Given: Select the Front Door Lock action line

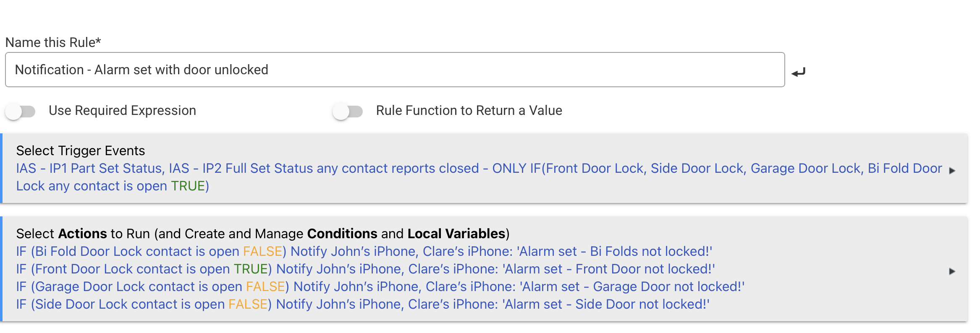Looking at the screenshot, I should (365, 269).
